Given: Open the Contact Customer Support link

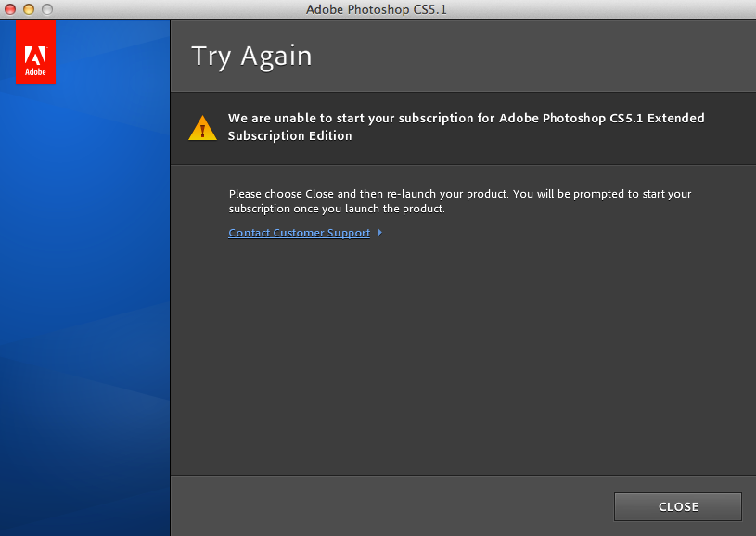Looking at the screenshot, I should coord(299,233).
